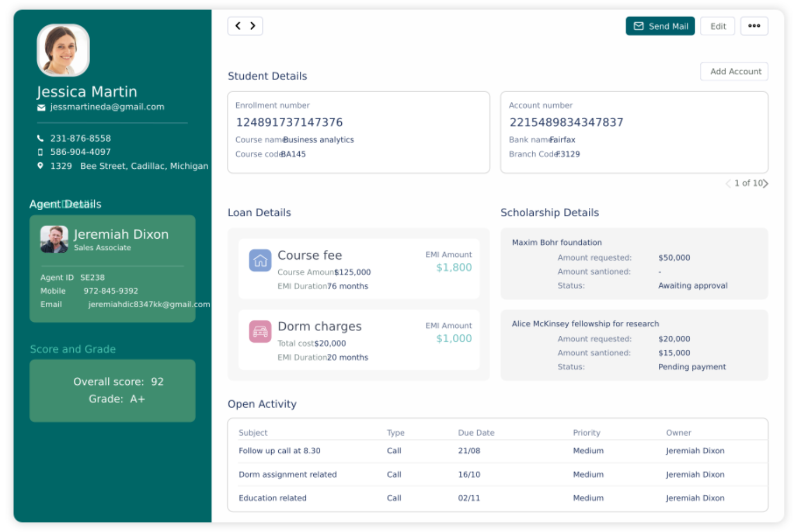Click the back chevron beside 1 of 10

728,183
